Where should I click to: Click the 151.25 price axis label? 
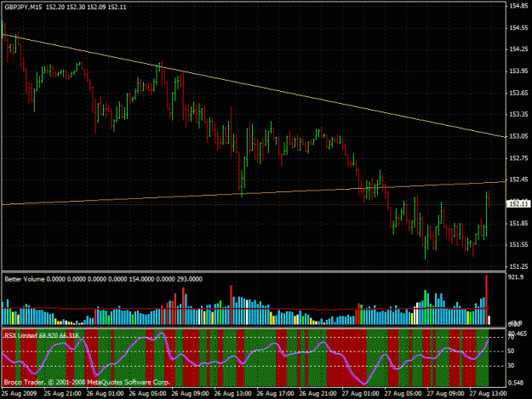pos(518,266)
